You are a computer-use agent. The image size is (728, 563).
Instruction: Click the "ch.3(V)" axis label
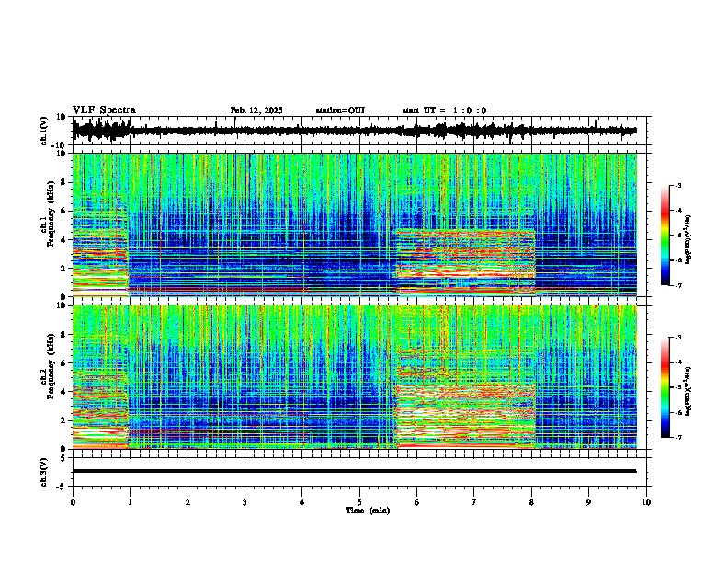(x=44, y=472)
